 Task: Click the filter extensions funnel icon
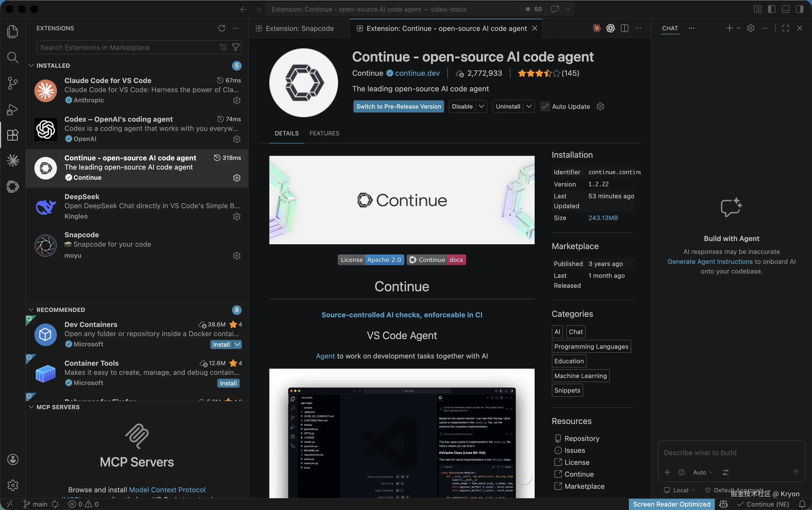tap(236, 47)
